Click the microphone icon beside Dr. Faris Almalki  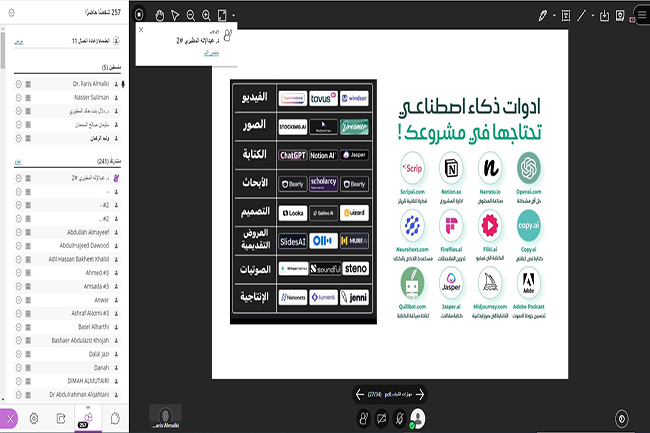(123, 84)
